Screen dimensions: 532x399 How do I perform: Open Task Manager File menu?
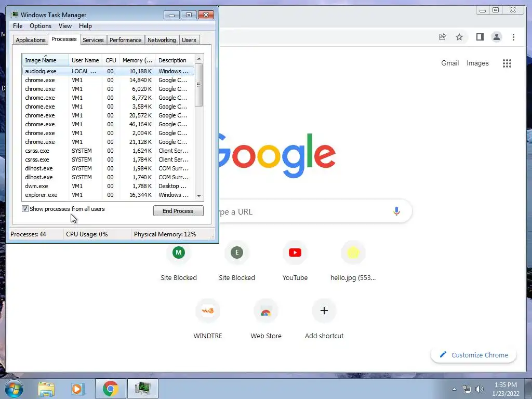(x=18, y=26)
